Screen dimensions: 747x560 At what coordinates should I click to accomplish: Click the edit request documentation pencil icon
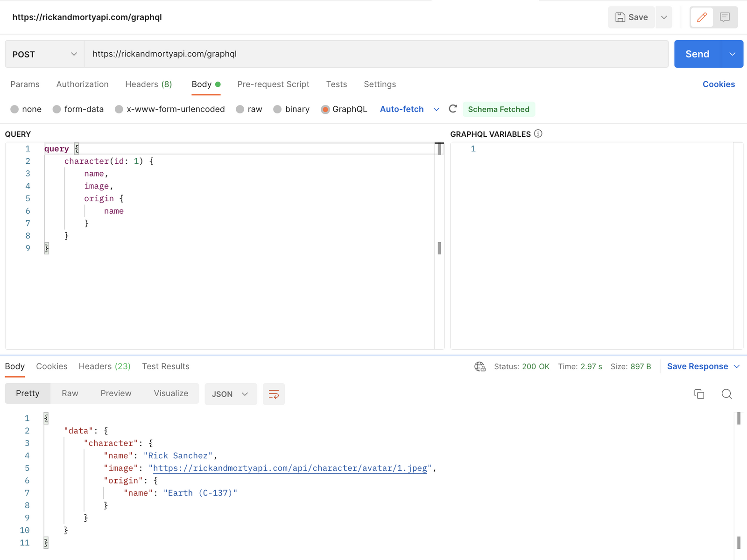click(x=702, y=17)
